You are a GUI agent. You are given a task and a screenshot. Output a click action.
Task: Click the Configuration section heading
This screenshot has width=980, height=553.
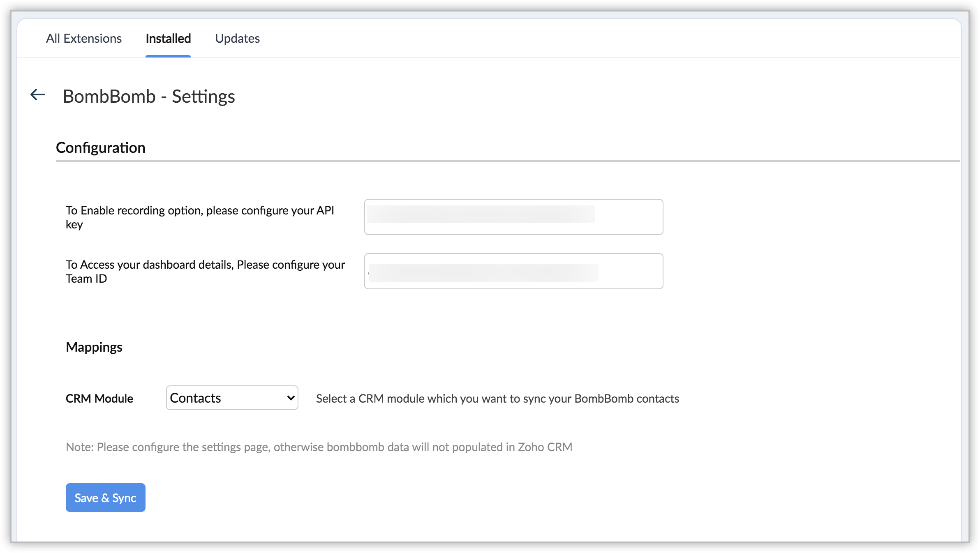(x=101, y=148)
